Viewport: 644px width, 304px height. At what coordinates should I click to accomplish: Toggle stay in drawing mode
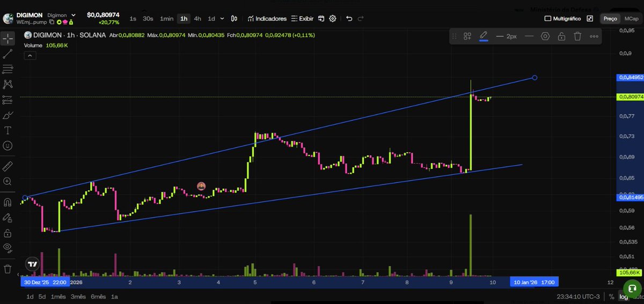coord(8,218)
